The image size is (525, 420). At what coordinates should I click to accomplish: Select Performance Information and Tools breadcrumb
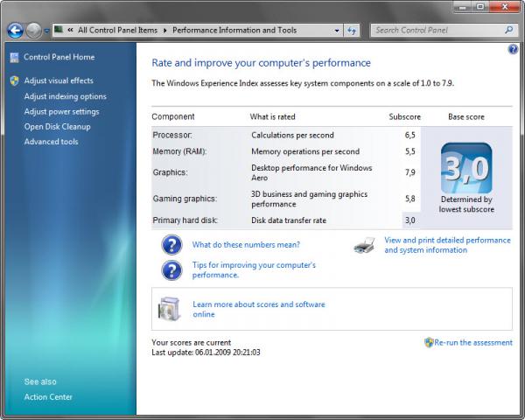coord(234,30)
